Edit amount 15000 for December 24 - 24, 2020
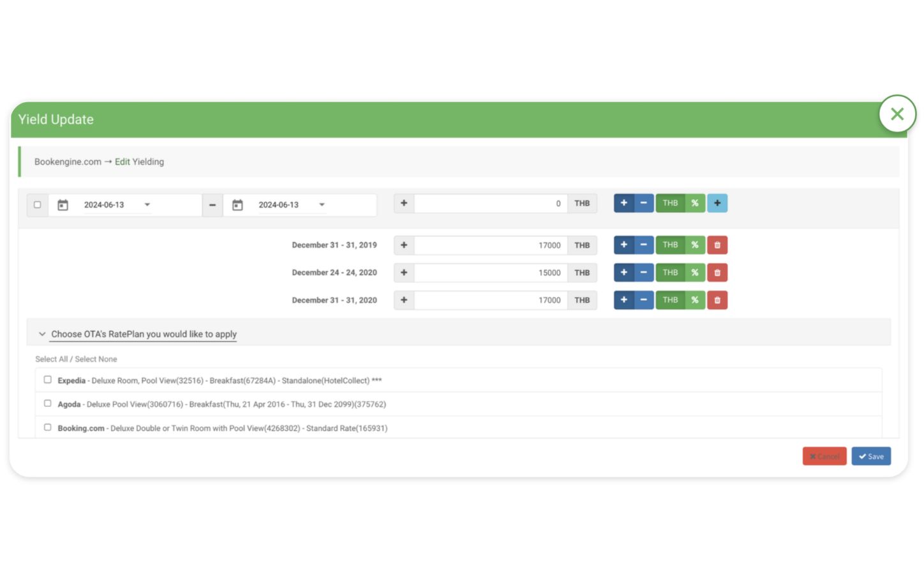Screen dimensions: 924x578 coord(491,273)
